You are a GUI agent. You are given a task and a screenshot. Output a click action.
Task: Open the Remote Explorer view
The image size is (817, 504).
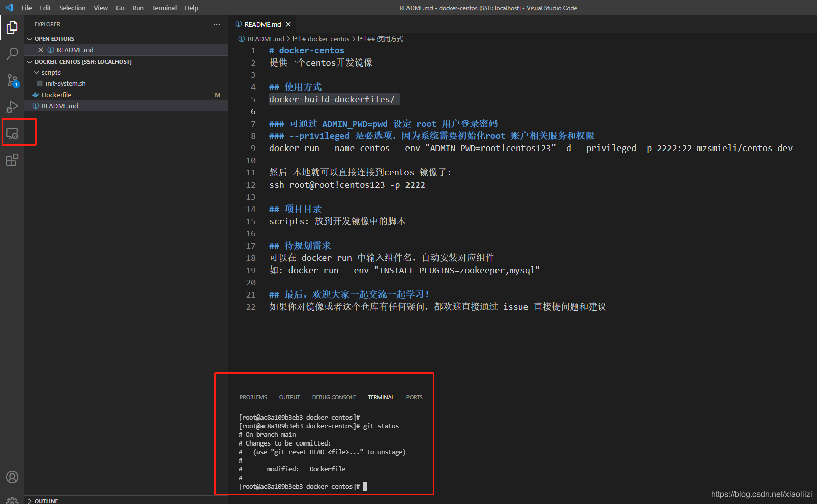tap(12, 133)
